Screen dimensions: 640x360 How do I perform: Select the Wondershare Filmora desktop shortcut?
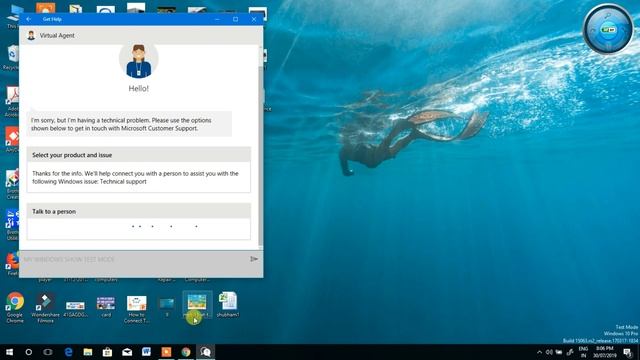(x=45, y=307)
